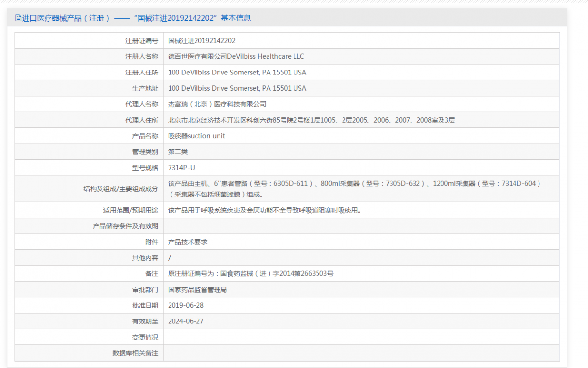Select approval date 2019-06-28
Screen dimensions: 588x368
click(x=186, y=305)
